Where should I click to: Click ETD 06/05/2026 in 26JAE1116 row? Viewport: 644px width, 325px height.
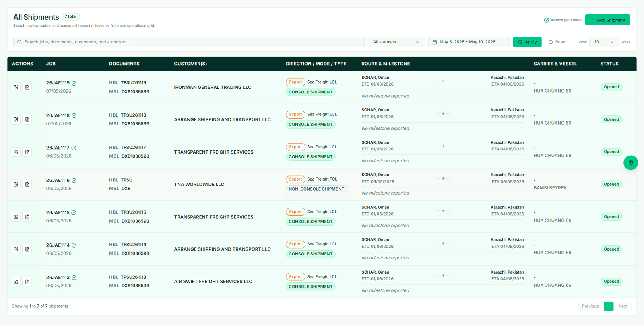[378, 181]
